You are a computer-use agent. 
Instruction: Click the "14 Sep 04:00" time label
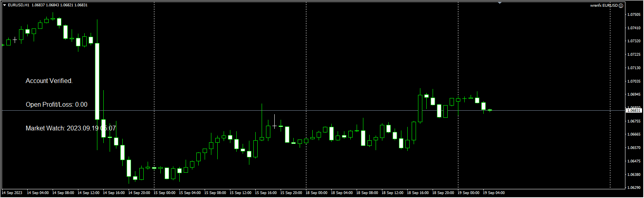click(x=38, y=193)
